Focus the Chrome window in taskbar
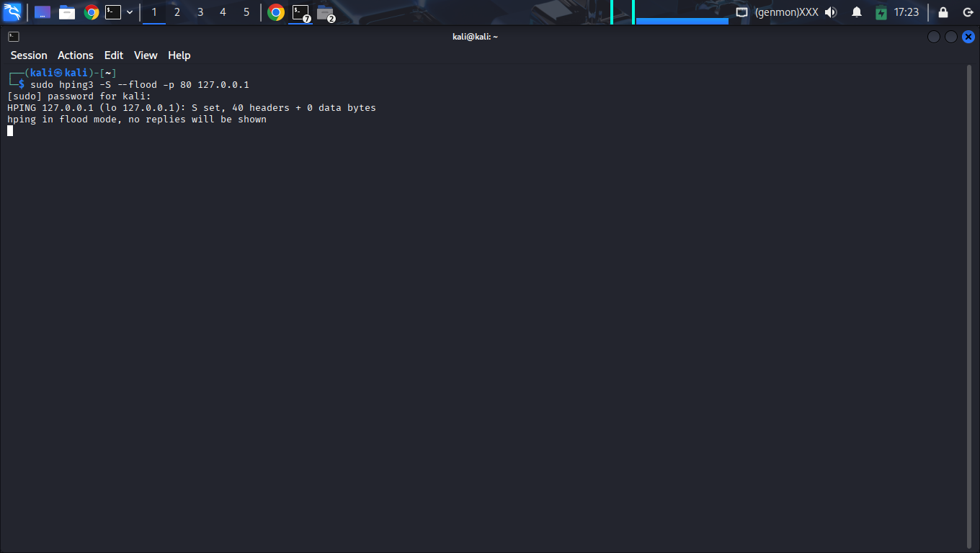This screenshot has width=980, height=553. click(x=276, y=12)
